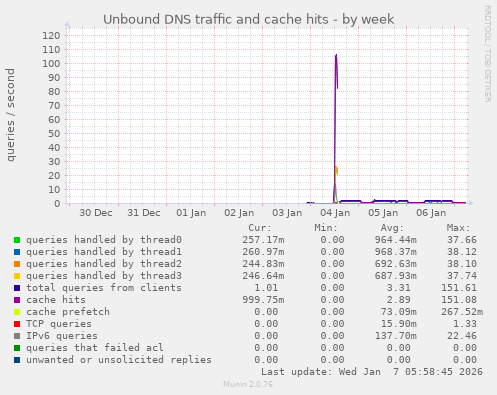
Task: Click the purple cache hits swatch
Action: pyautogui.click(x=17, y=300)
